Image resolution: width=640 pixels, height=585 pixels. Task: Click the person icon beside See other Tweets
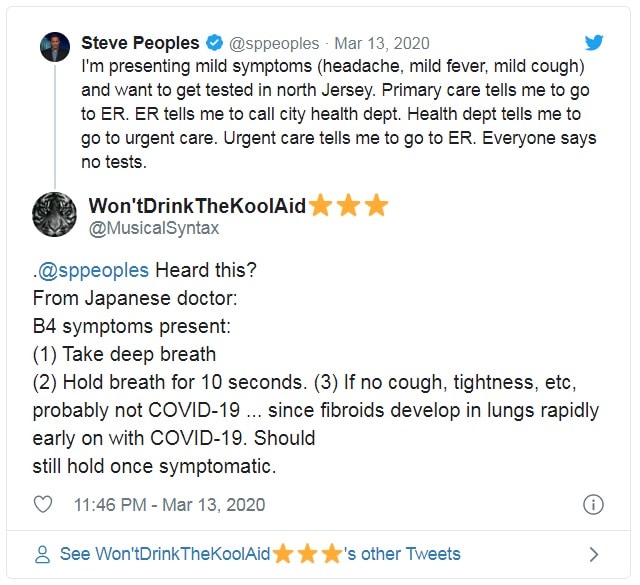pos(42,553)
